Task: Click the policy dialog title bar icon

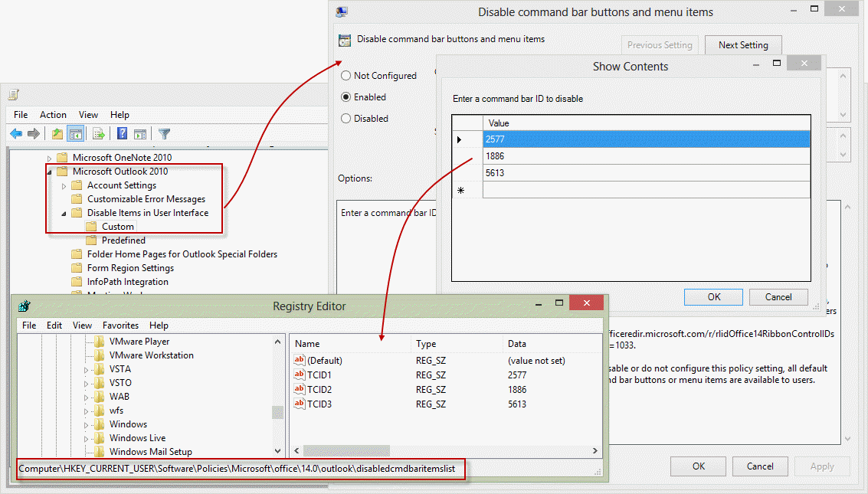Action: click(x=342, y=11)
